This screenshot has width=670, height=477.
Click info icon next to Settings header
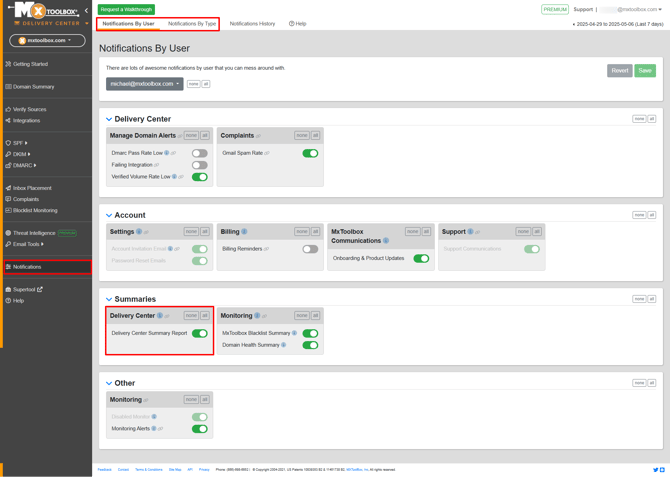[x=139, y=232]
